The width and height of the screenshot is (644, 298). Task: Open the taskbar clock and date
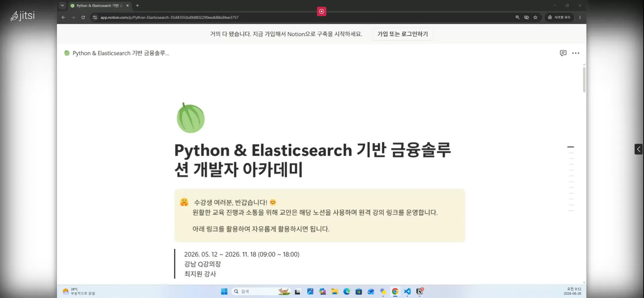click(x=572, y=291)
